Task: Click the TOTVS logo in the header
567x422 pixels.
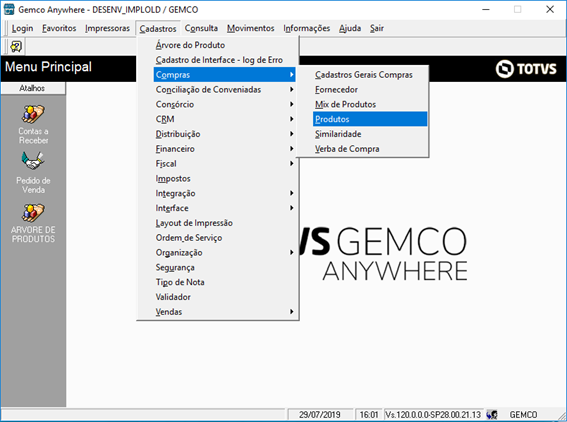Action: click(525, 69)
